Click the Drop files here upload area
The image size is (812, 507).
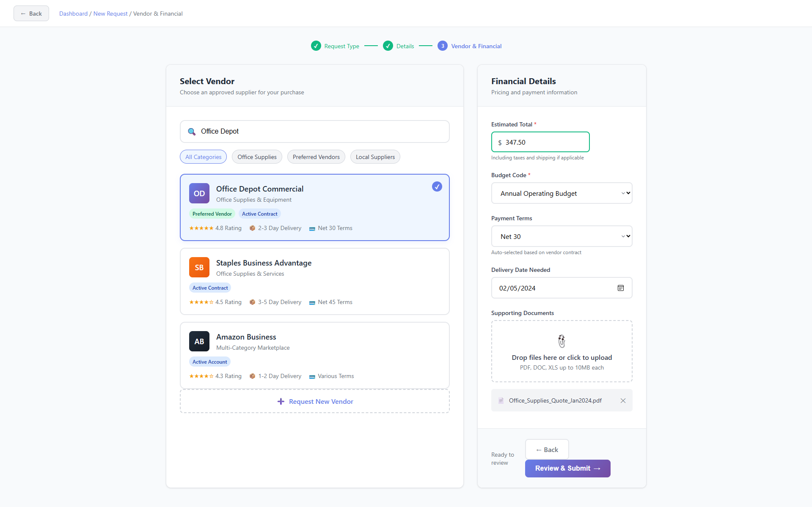562,351
